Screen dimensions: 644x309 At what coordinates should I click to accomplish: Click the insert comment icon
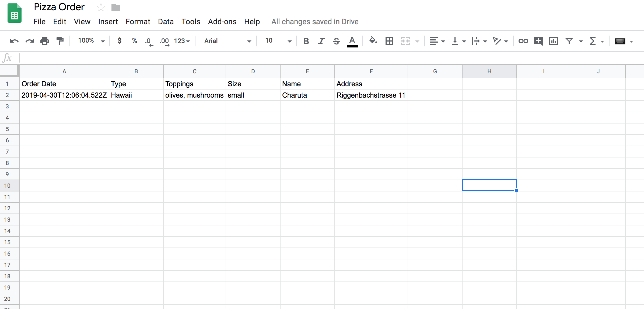pos(538,41)
